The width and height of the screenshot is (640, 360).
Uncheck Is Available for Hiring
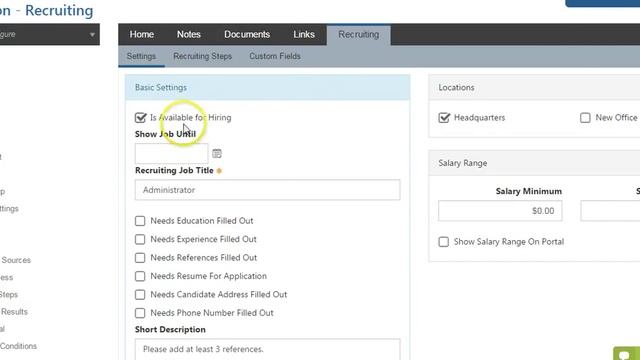tap(140, 118)
